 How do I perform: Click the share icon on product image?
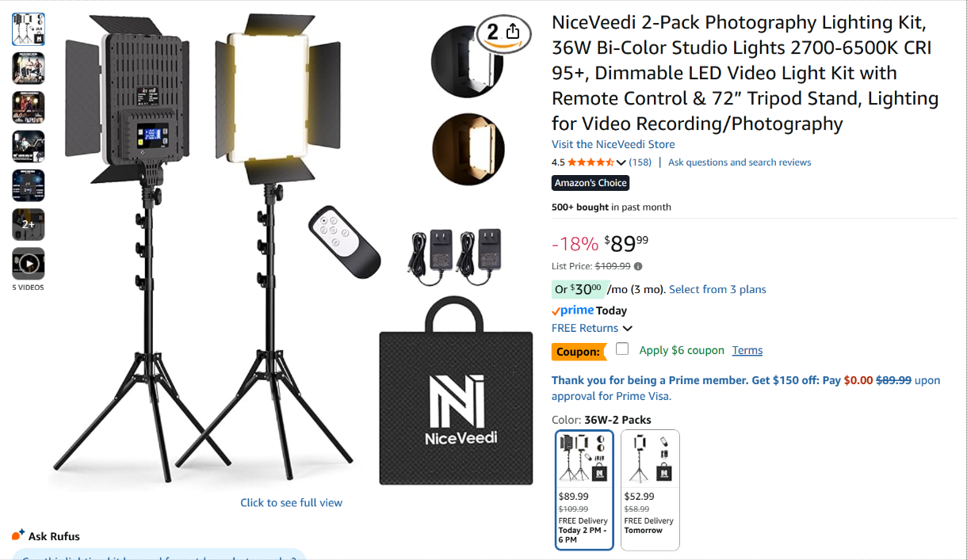[512, 32]
